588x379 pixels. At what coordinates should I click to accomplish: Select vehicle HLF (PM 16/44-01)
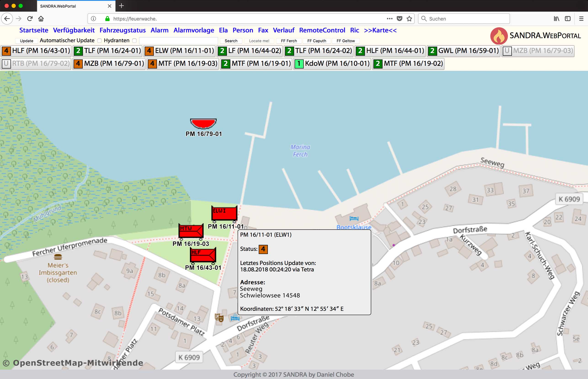click(390, 51)
